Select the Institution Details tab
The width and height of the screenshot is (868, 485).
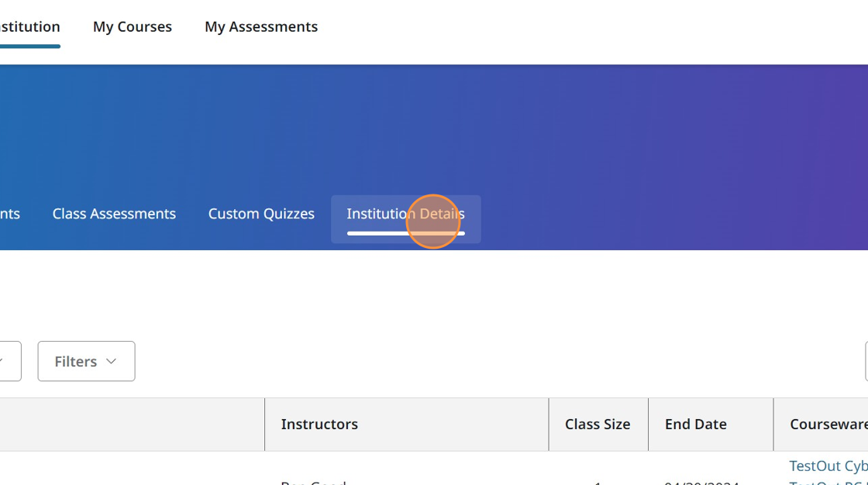click(x=405, y=214)
